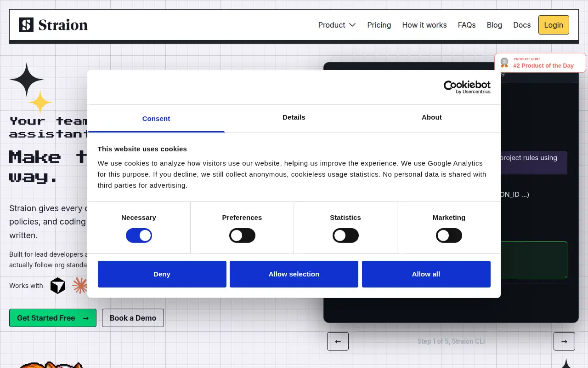Image resolution: width=588 pixels, height=368 pixels.
Task: Select the Consent tab
Action: click(x=156, y=119)
